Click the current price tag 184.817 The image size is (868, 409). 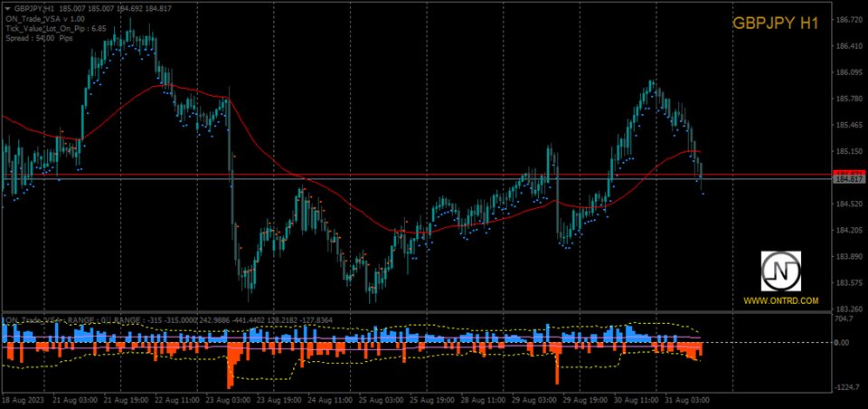[x=849, y=179]
